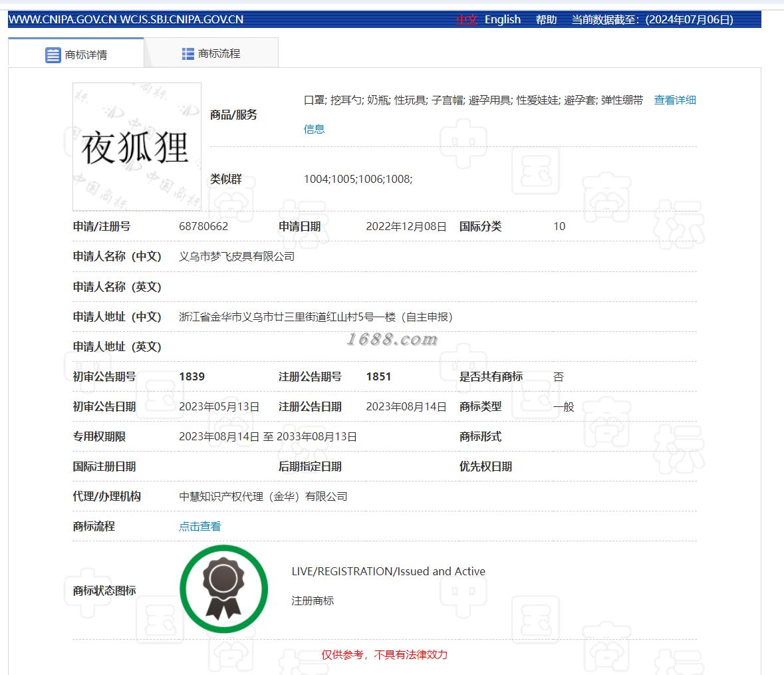Image resolution: width=784 pixels, height=675 pixels.
Task: Click the 商标流程 grid icon
Action: tap(188, 53)
